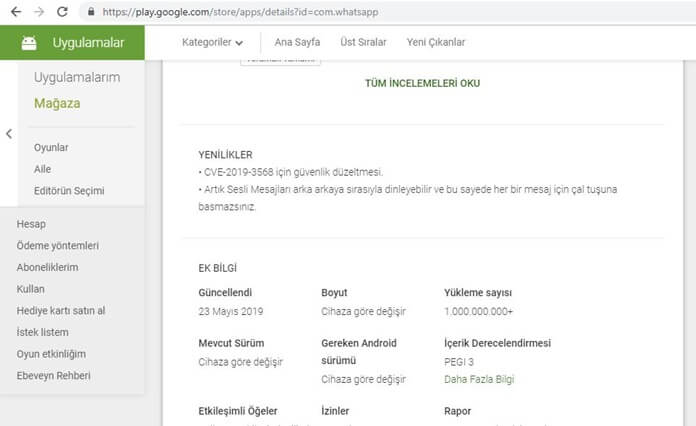Open Yeni Çıkanlar tab
The height and width of the screenshot is (426, 696).
point(436,42)
